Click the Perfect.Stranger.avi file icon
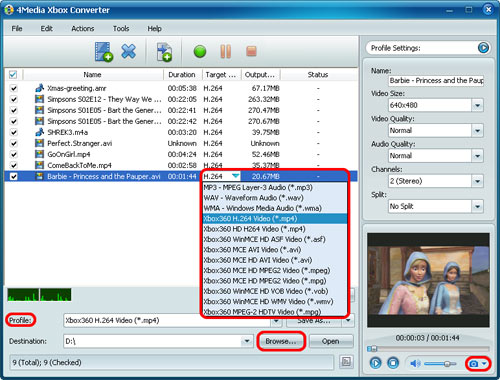 coord(39,143)
